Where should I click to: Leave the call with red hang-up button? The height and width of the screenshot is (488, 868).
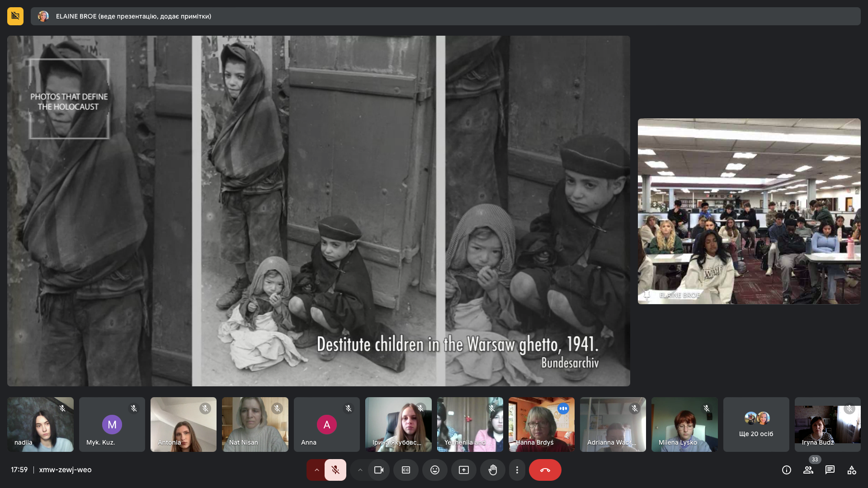[545, 470]
